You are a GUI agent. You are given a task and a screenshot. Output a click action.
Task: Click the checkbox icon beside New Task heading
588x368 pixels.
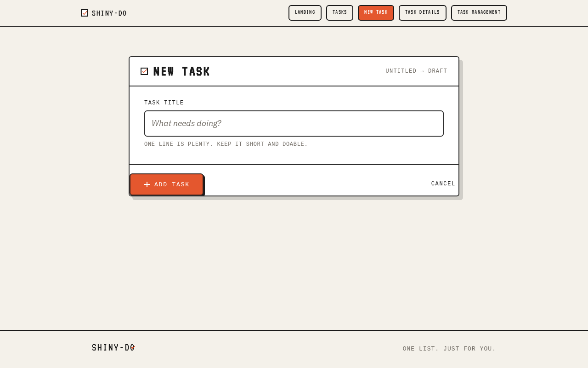click(144, 71)
